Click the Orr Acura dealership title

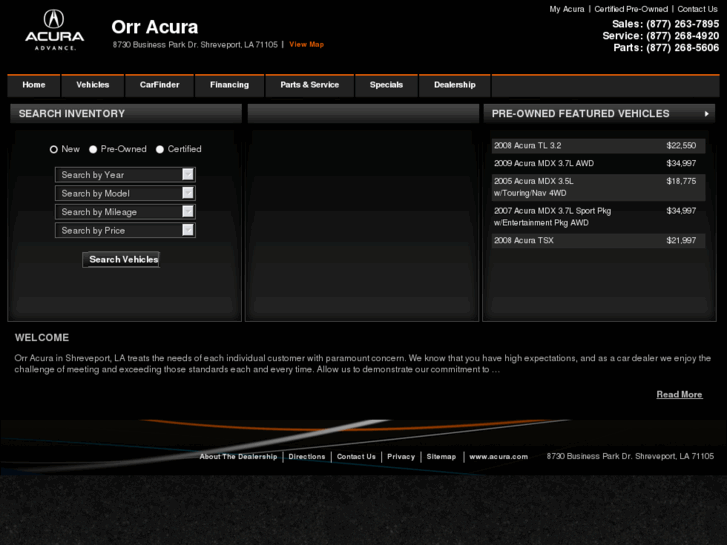coord(155,27)
